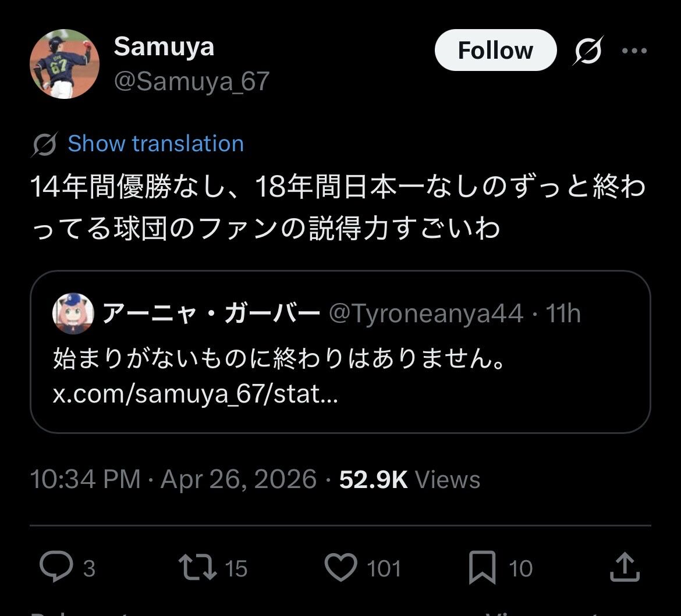Click the reply speech bubble icon

click(56, 567)
